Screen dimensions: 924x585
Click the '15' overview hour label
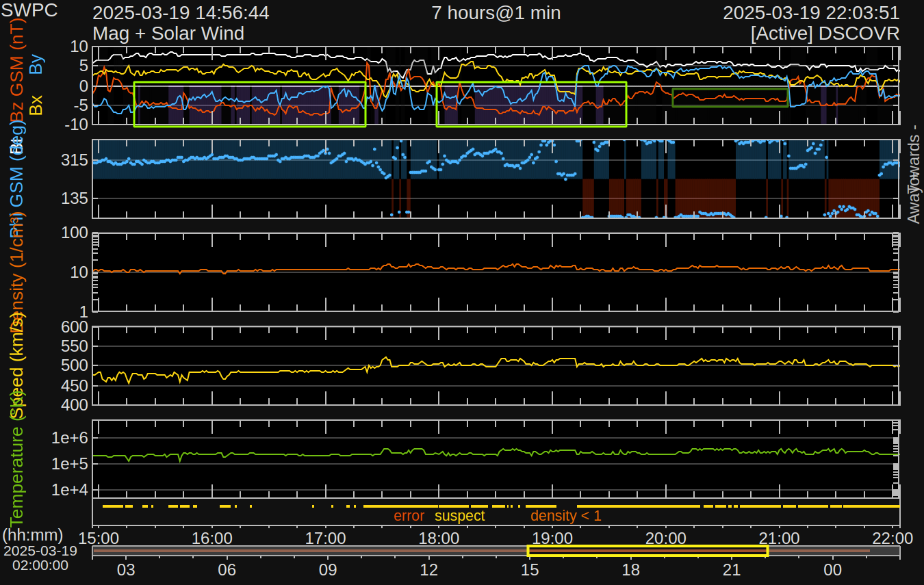tap(530, 569)
